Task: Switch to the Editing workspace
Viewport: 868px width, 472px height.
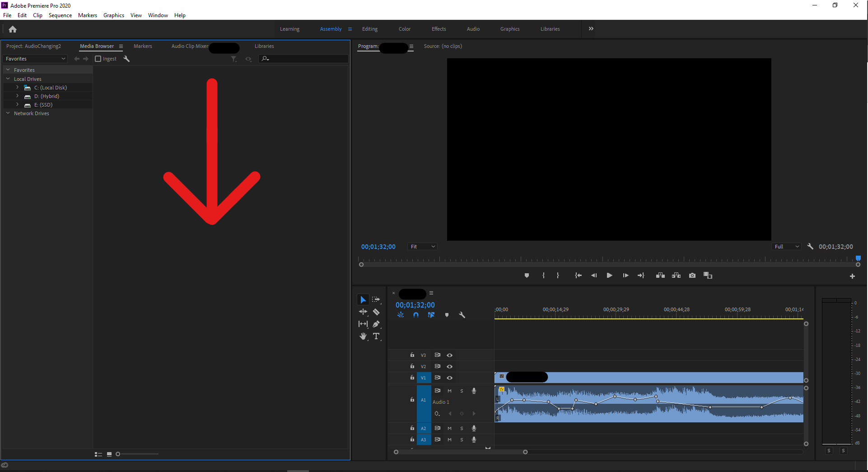Action: [369, 29]
